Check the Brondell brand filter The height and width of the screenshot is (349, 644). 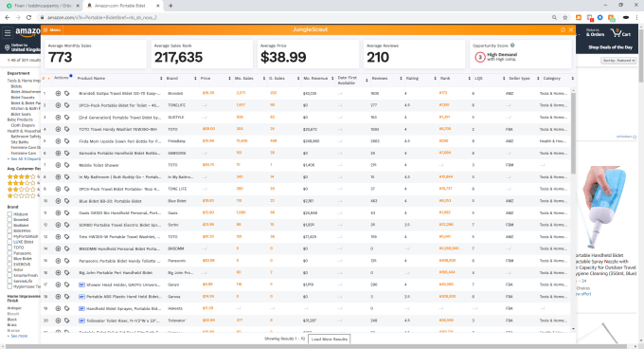click(9, 219)
